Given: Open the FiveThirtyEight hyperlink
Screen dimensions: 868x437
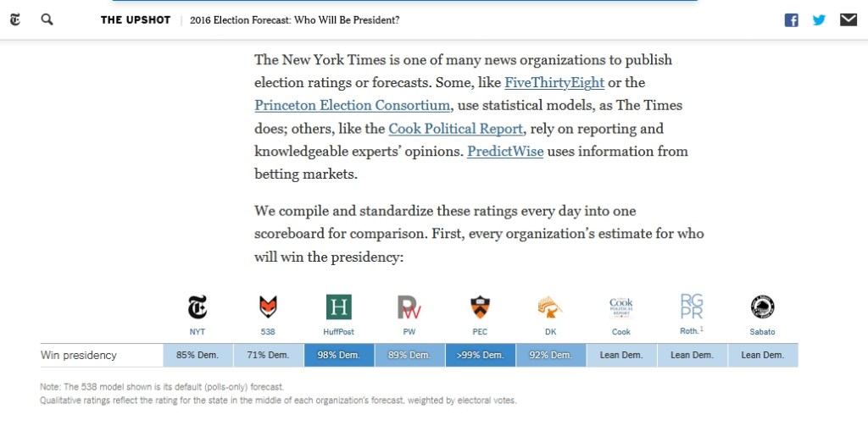Looking at the screenshot, I should [554, 83].
